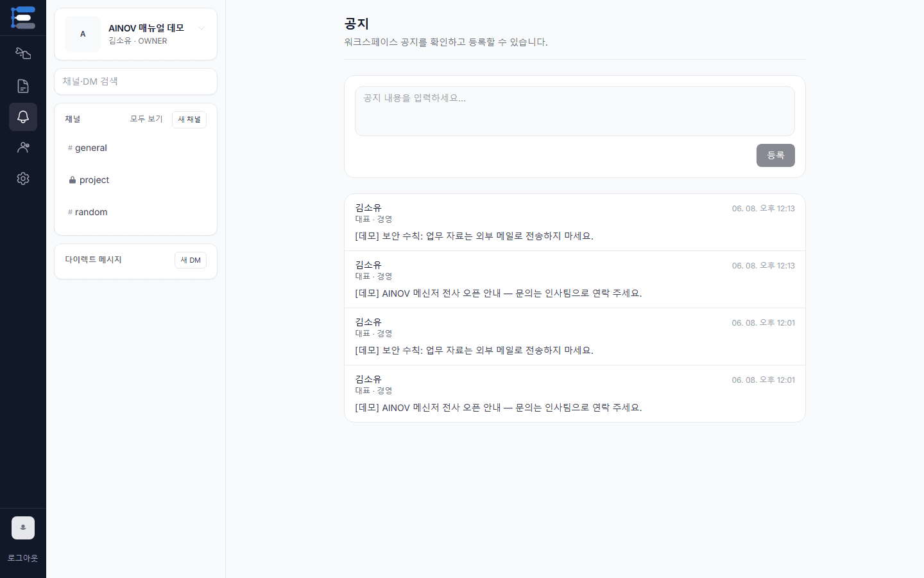924x578 pixels.
Task: Start a new DM with 새 DM
Action: (191, 260)
